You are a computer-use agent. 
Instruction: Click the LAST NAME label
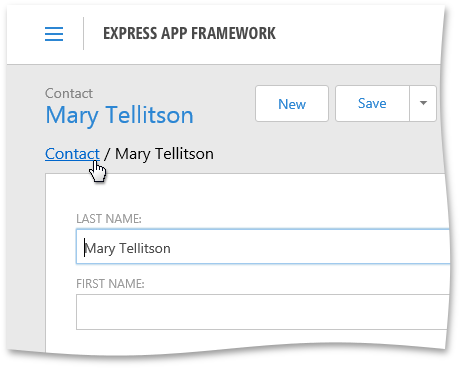click(x=109, y=219)
